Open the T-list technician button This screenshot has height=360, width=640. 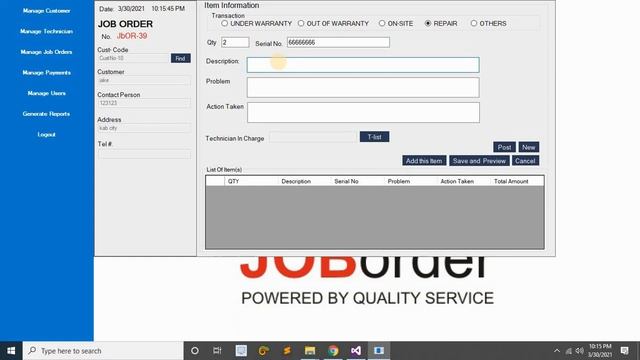(x=374, y=137)
